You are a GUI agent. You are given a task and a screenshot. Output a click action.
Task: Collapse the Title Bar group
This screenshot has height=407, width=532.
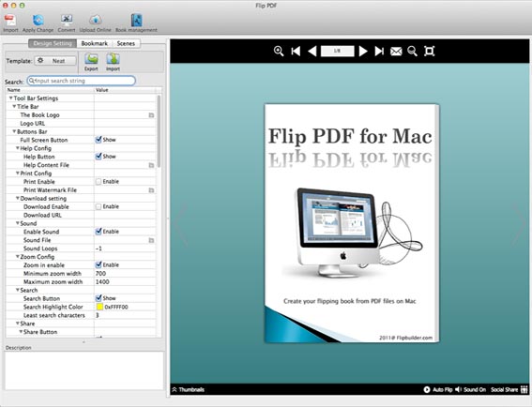click(14, 107)
